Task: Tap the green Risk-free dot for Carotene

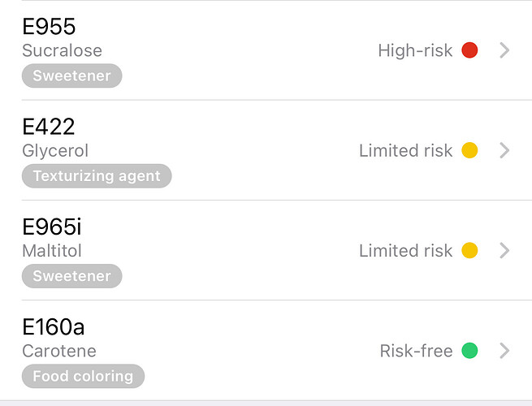Action: 469,351
